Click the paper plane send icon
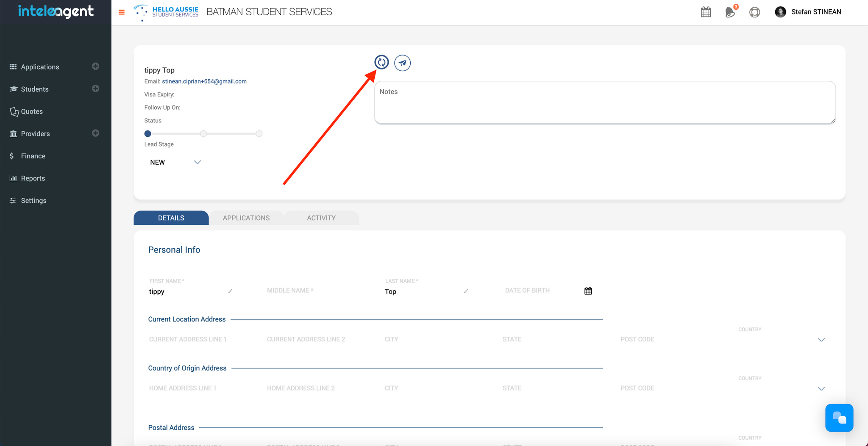Screen dimensions: 868x446 [x=402, y=63]
